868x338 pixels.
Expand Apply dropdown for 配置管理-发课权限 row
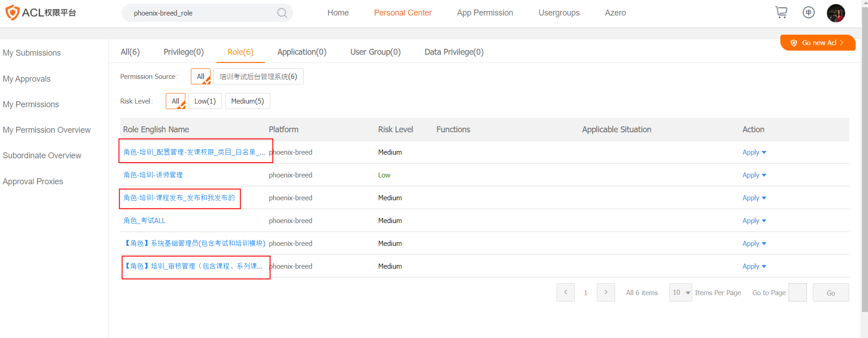point(754,152)
